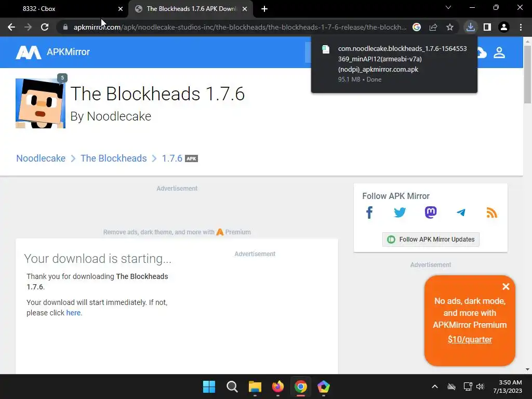Click the colorful pentagon taskbar app

pyautogui.click(x=323, y=387)
